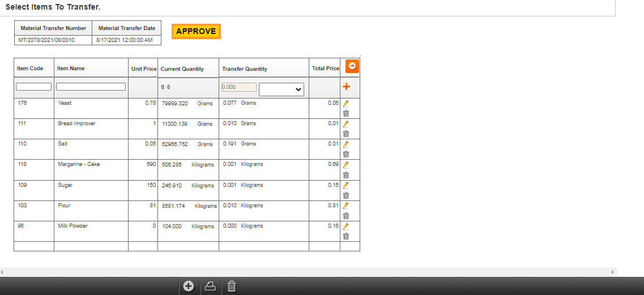
Task: Remove the Sugar row via trash icon
Action: coord(346,195)
